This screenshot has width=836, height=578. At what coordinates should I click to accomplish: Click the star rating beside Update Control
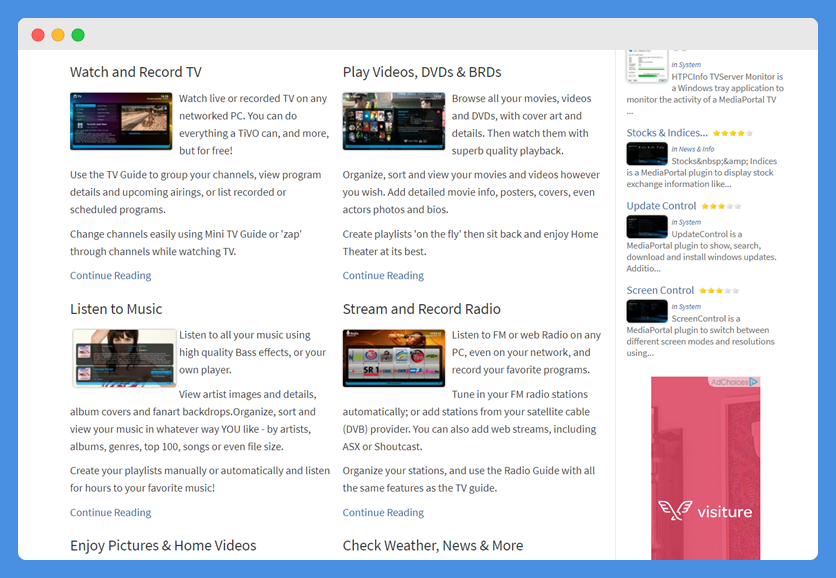[720, 207]
